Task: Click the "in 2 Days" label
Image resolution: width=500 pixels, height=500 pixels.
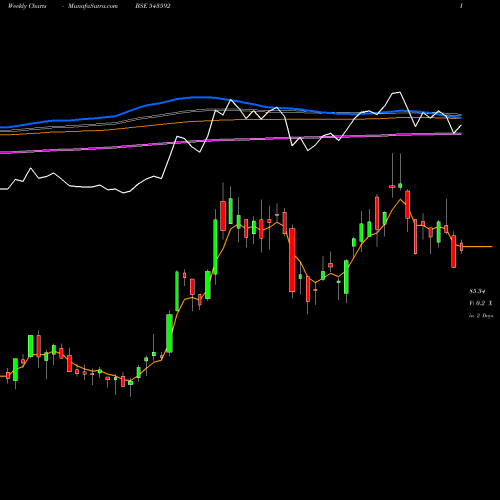Action: tap(481, 315)
